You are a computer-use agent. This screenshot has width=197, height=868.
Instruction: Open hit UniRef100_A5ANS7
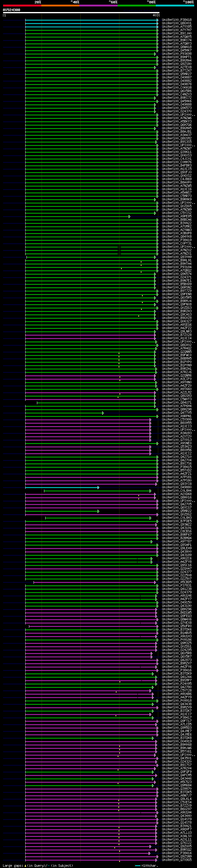point(177,193)
